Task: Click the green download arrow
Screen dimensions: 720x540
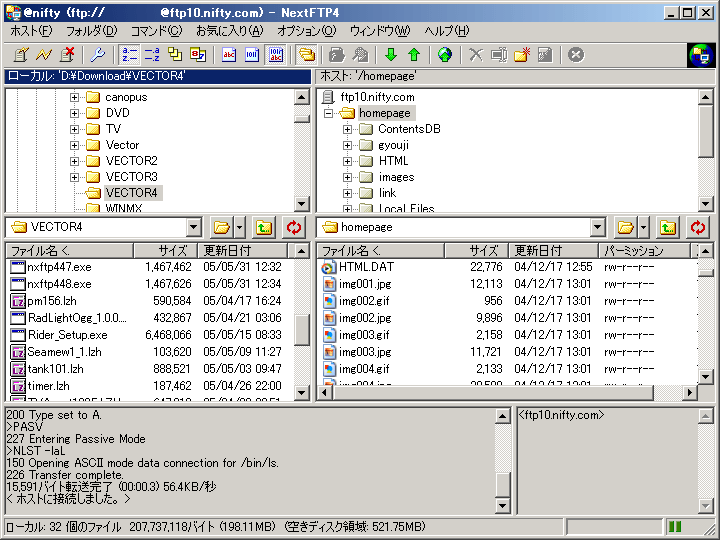Action: (391, 55)
